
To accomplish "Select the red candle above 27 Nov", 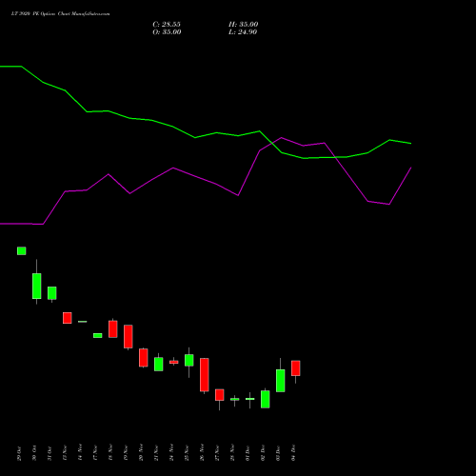I will (x=220, y=395).
